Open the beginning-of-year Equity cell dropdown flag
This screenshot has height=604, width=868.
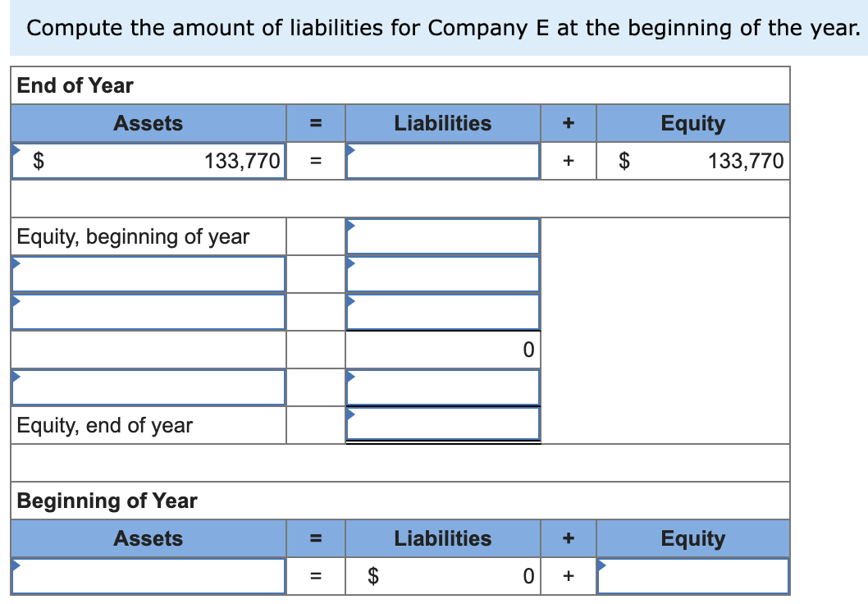point(600,563)
